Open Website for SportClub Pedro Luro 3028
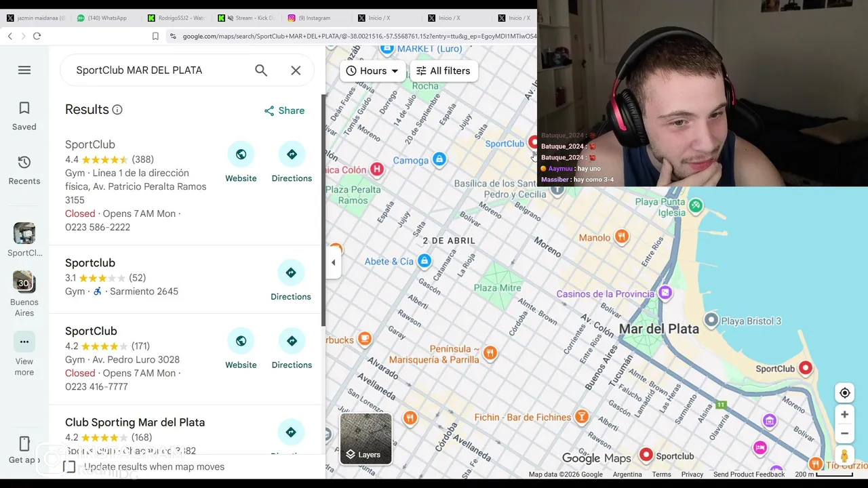The image size is (868, 488). coord(241,349)
